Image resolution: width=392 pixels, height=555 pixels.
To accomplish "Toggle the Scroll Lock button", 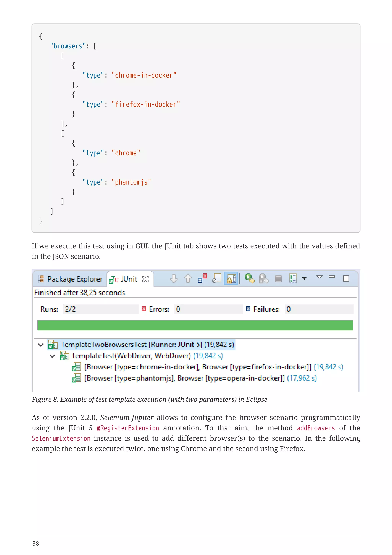I will [231, 279].
